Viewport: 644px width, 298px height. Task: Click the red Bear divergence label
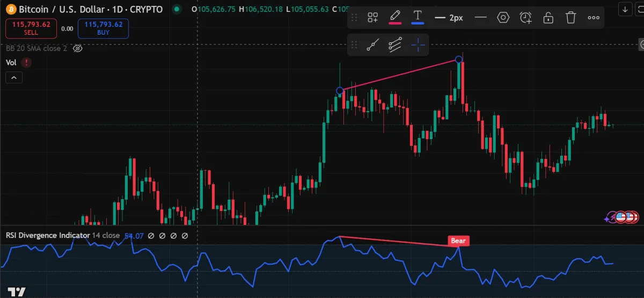coord(458,241)
